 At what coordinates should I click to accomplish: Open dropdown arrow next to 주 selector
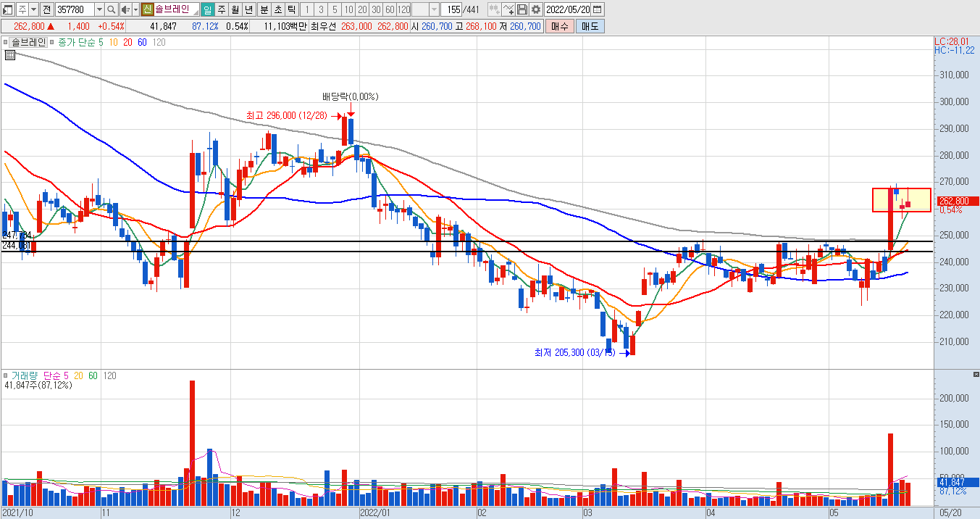(33, 9)
